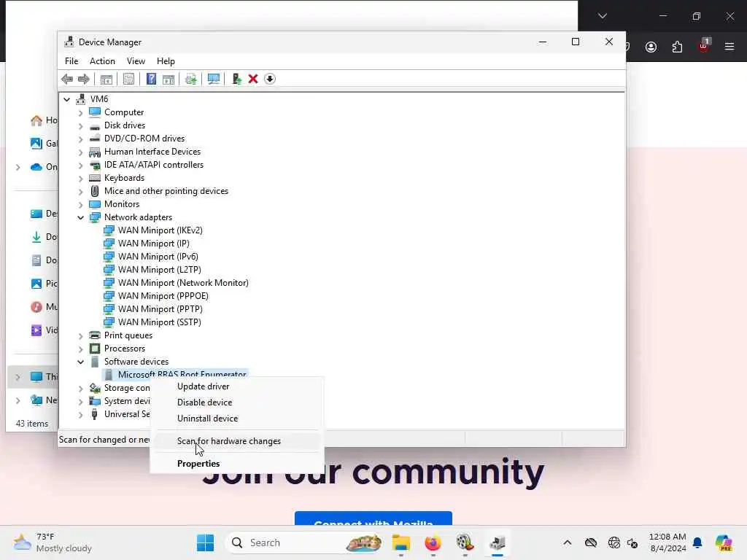Select WAN Miniport (Network Monitor) adapter
The image size is (747, 560).
[x=183, y=283]
